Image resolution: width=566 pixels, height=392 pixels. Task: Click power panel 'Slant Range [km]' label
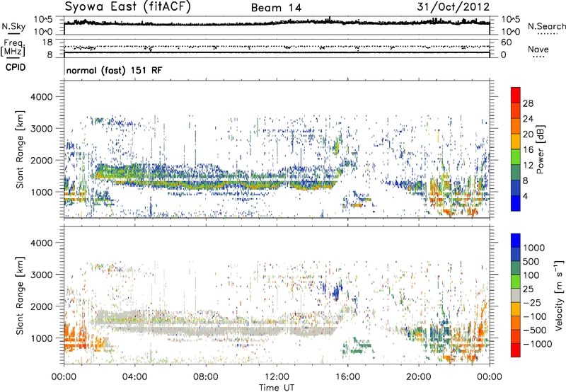(20, 149)
